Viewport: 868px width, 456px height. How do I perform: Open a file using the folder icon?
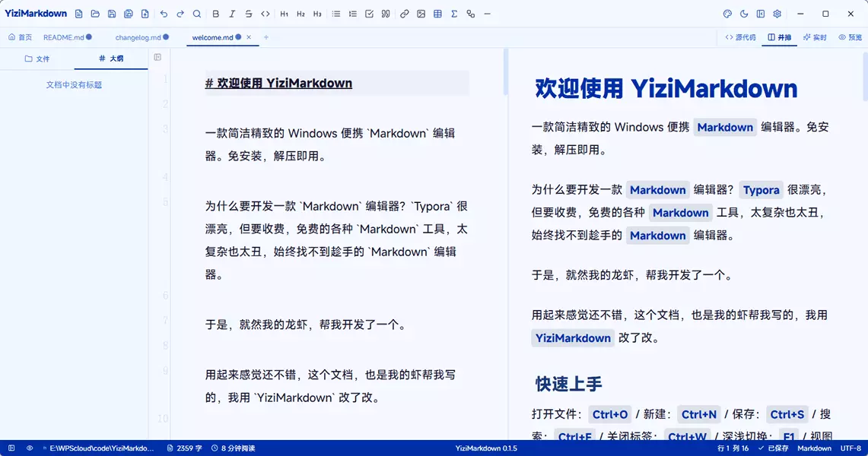click(95, 14)
